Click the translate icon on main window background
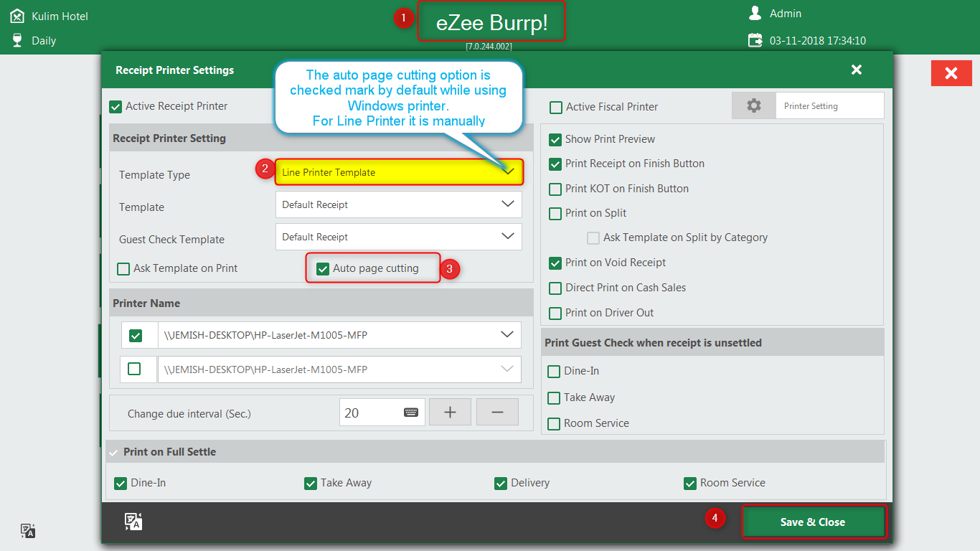 click(x=28, y=531)
